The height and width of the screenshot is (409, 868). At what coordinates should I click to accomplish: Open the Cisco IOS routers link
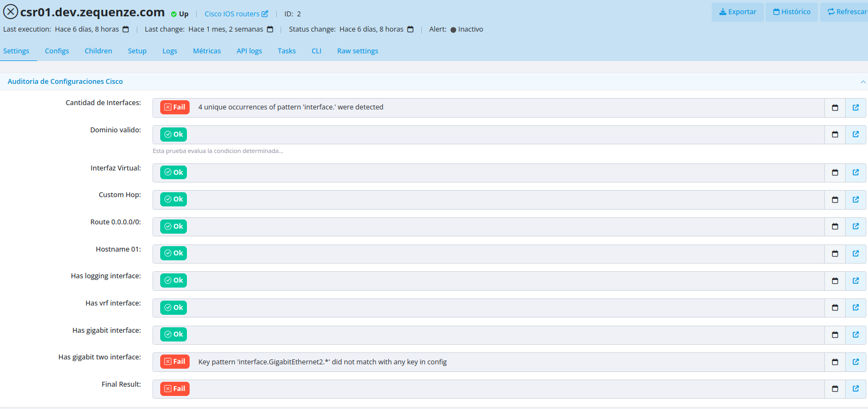232,14
